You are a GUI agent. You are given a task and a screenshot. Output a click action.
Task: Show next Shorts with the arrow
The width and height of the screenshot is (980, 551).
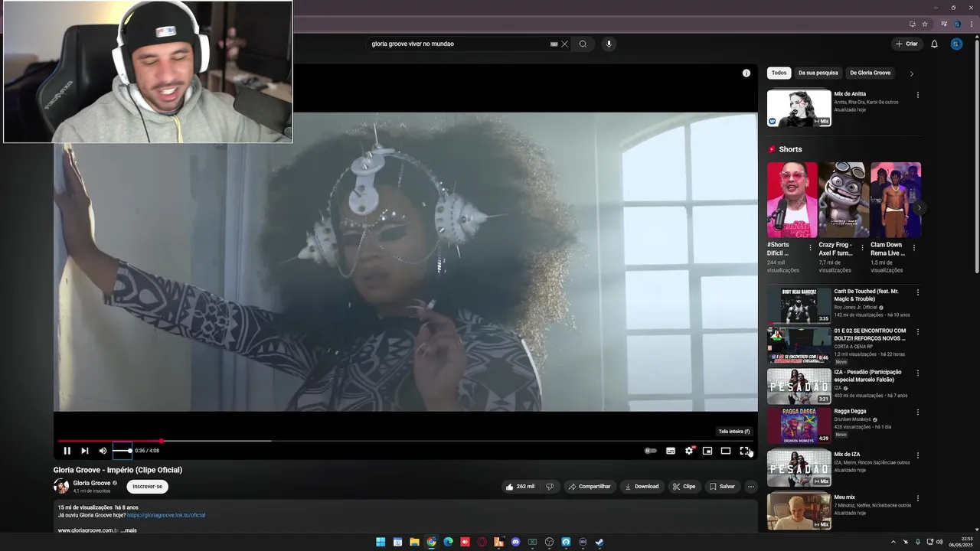[919, 207]
